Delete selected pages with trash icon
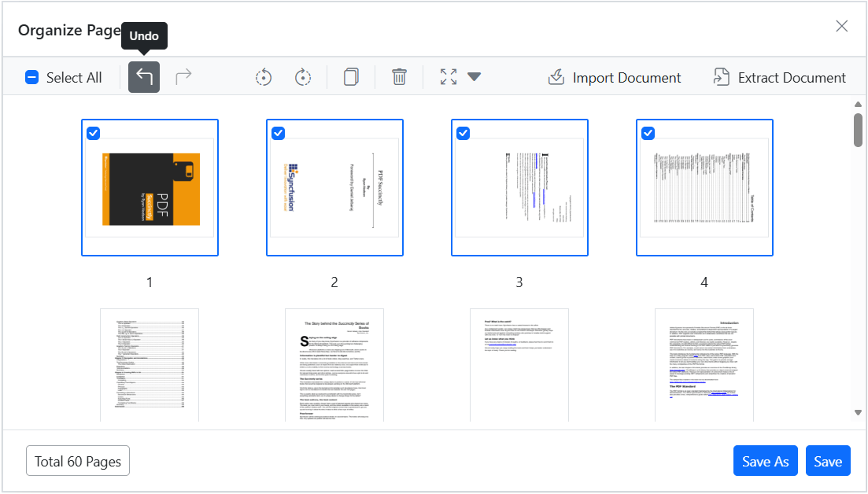868x494 pixels. point(399,77)
